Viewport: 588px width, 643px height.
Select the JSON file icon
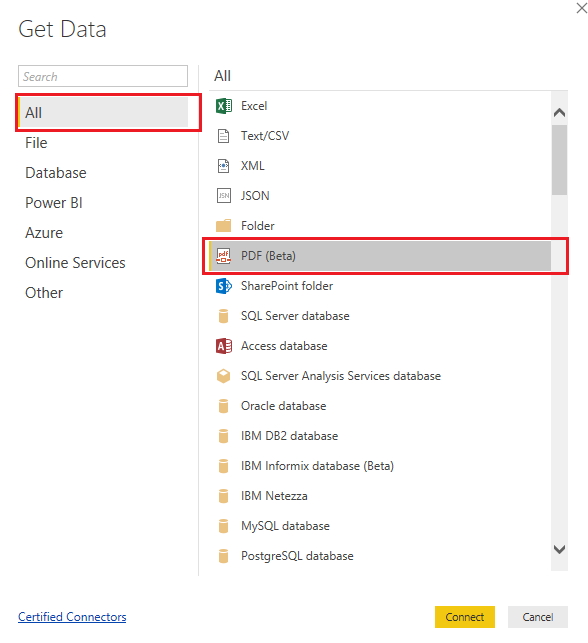click(223, 196)
